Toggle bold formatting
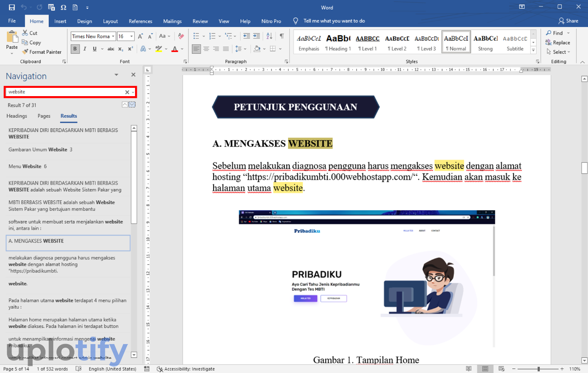Viewport: 588px width, 373px height. pos(75,49)
